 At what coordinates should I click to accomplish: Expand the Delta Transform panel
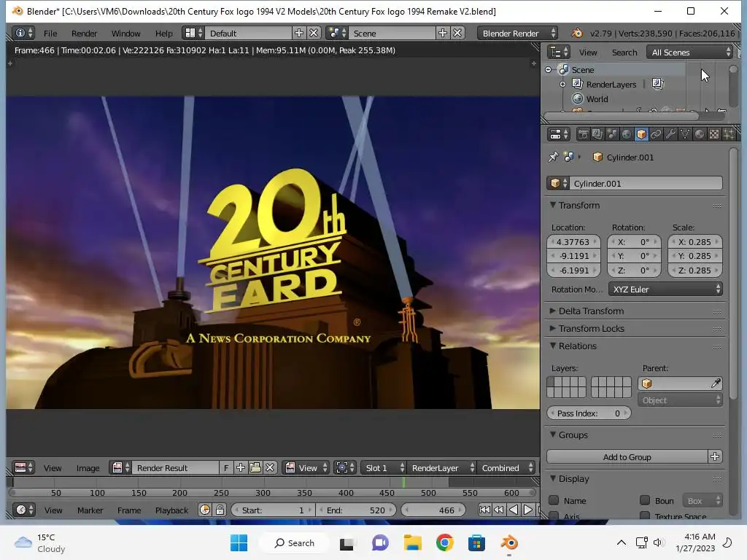click(x=553, y=311)
